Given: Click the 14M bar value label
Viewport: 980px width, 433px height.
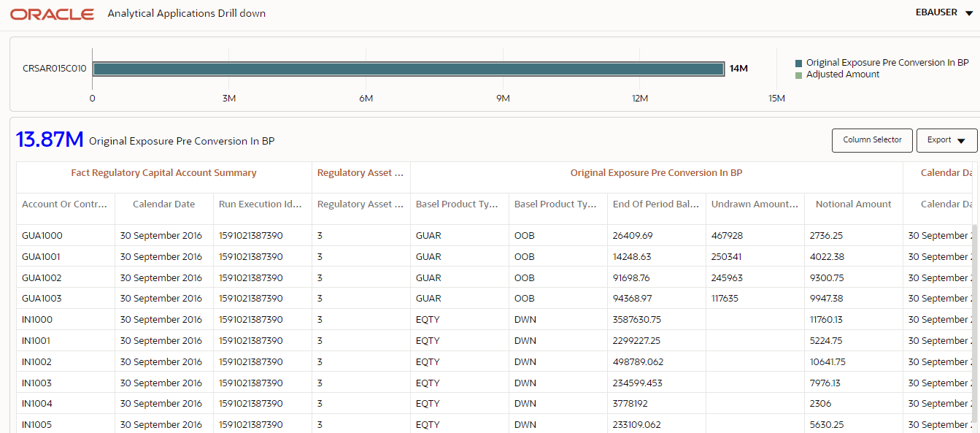Looking at the screenshot, I should 738,69.
